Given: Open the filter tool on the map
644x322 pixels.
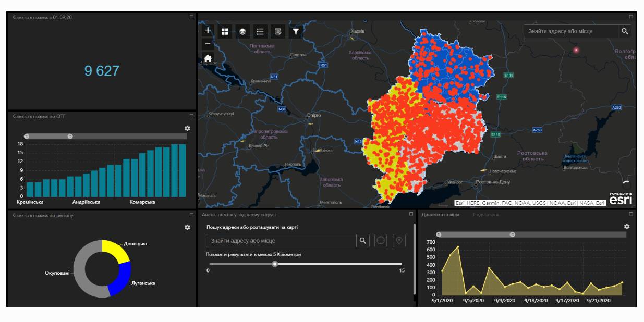Looking at the screenshot, I should 296,32.
